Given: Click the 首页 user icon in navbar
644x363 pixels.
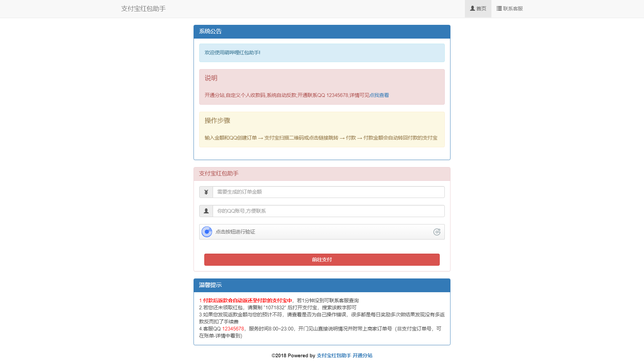Looking at the screenshot, I should (472, 8).
